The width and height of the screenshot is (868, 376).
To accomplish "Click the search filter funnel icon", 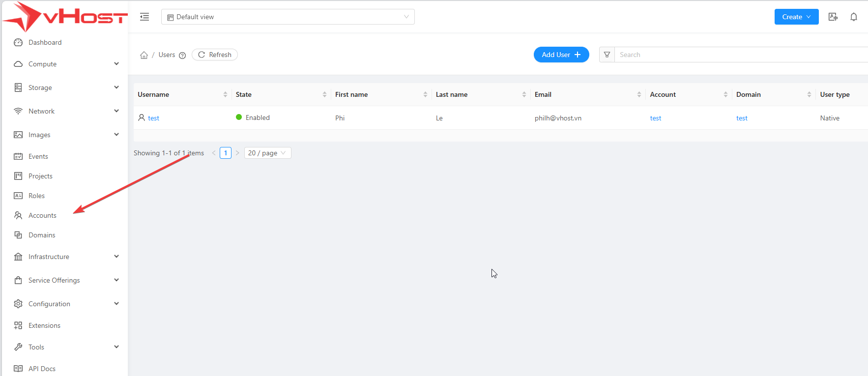I will coord(607,55).
